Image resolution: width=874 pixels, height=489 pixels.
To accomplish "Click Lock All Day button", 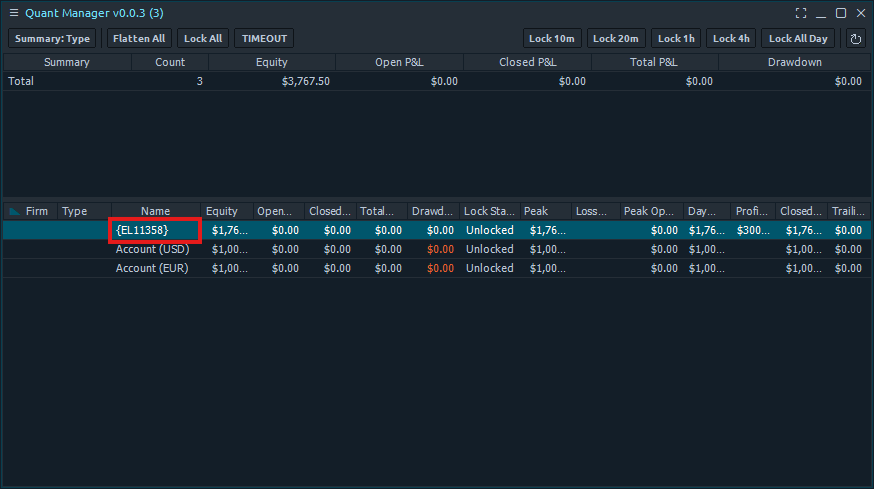I will 798,39.
